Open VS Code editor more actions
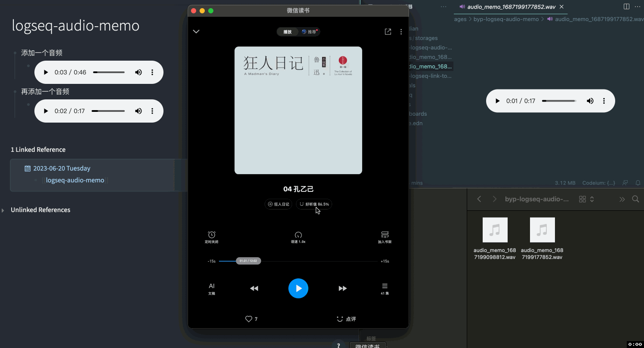644x348 pixels. pos(638,6)
